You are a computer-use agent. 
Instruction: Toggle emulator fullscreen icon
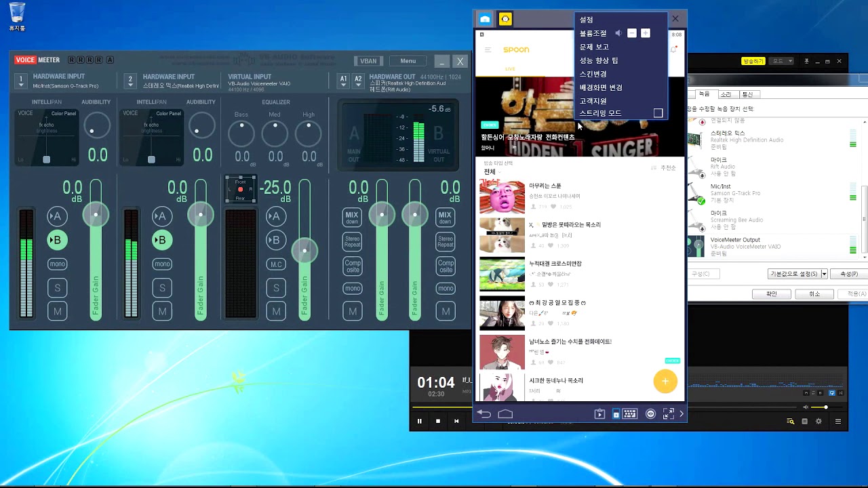[669, 413]
